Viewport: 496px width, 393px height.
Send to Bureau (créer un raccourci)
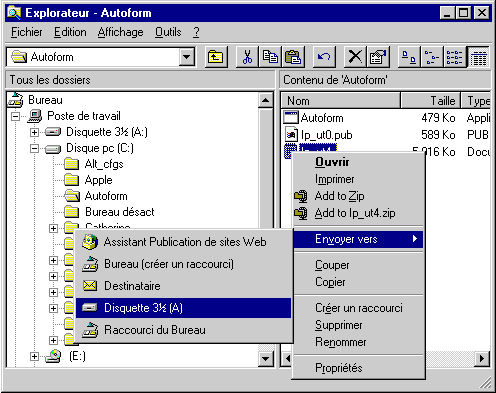tap(183, 264)
